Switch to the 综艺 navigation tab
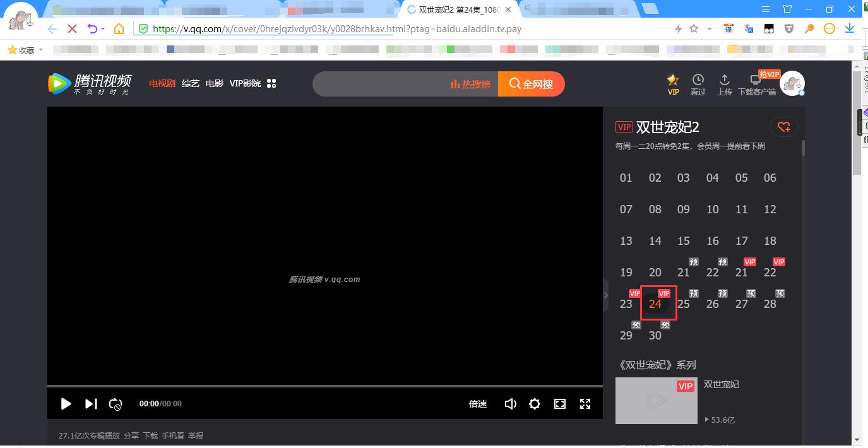This screenshot has width=868, height=448. [190, 83]
